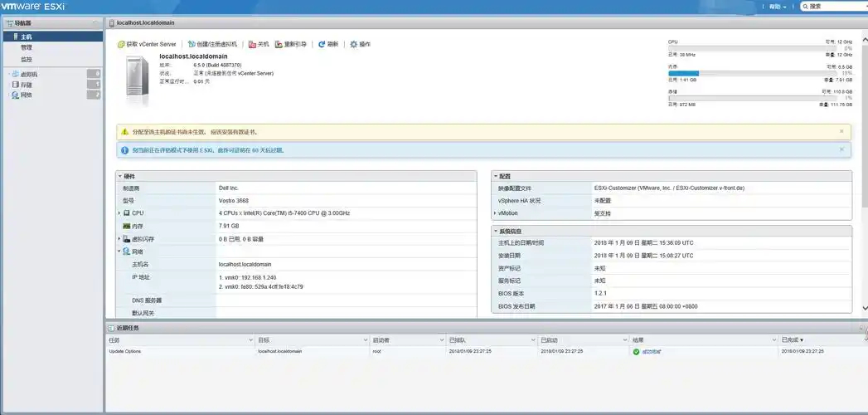Click the navigator header icon
Image resolution: width=868 pixels, height=415 pixels.
tap(9, 23)
